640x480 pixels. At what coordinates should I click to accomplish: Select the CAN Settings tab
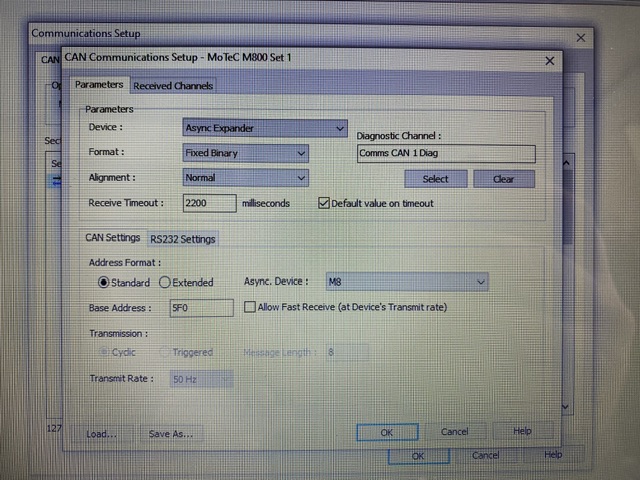coord(113,238)
